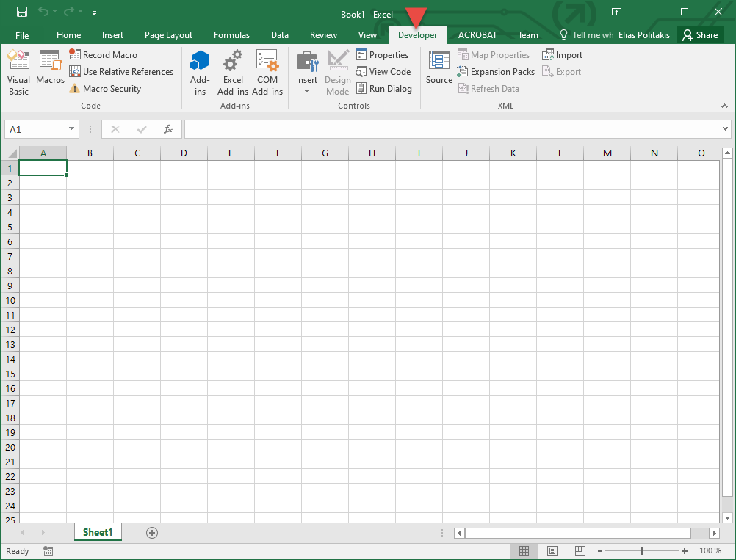736x560 pixels.
Task: Click the zoom slider handle
Action: [642, 551]
